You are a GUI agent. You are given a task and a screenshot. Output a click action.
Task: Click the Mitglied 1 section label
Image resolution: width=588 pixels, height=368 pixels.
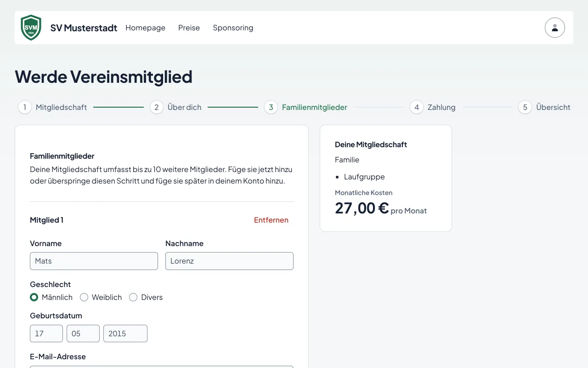coord(46,220)
